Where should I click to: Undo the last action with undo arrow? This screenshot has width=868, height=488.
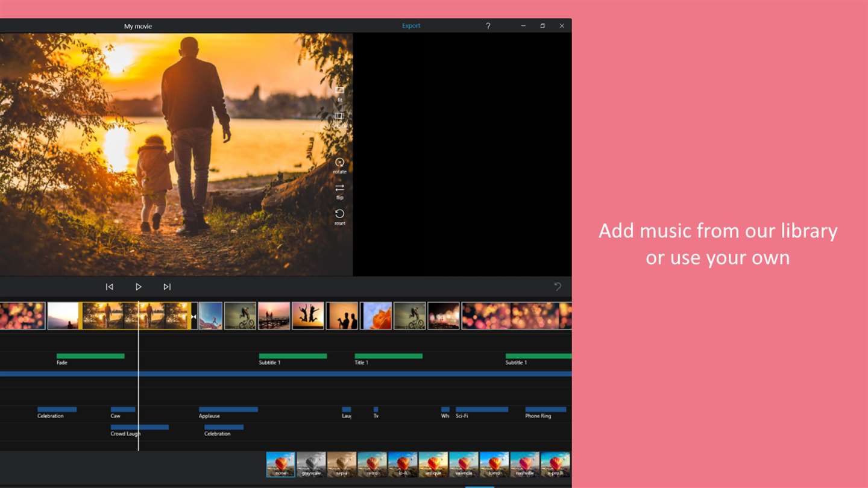tap(558, 287)
